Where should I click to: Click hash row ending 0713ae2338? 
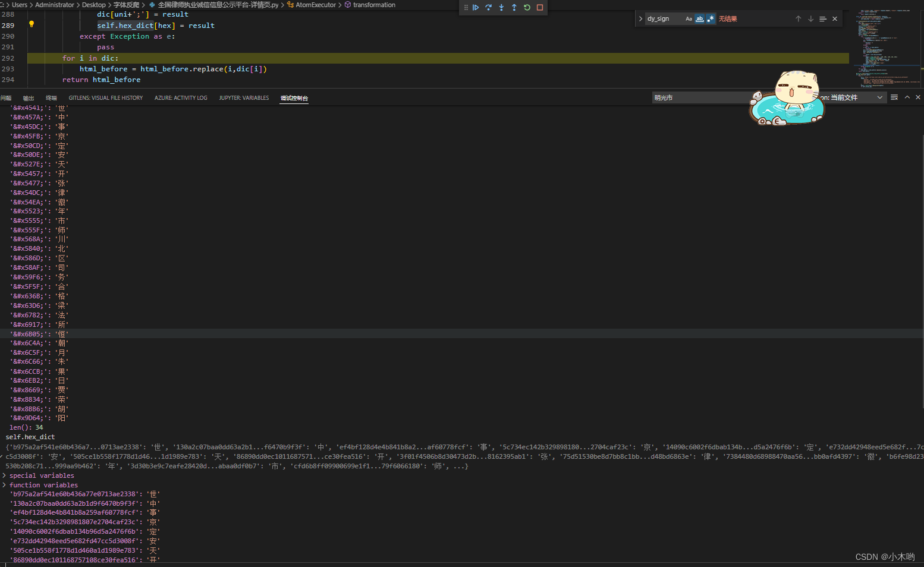[x=85, y=494]
